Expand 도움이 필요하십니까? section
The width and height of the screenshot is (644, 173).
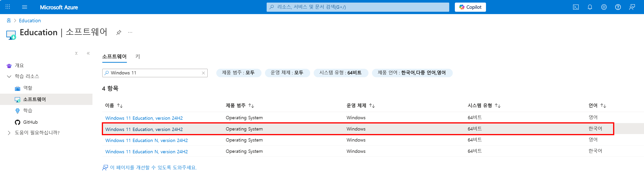click(9, 133)
